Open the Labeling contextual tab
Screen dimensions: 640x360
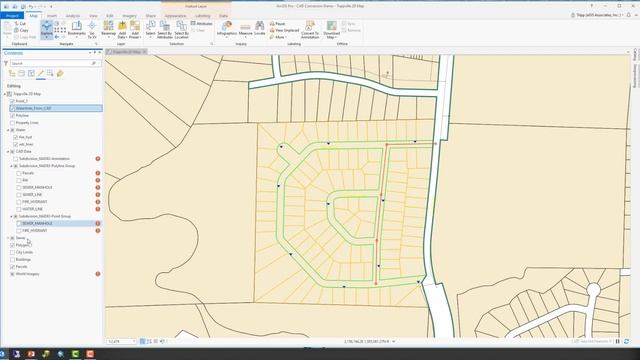(x=202, y=16)
